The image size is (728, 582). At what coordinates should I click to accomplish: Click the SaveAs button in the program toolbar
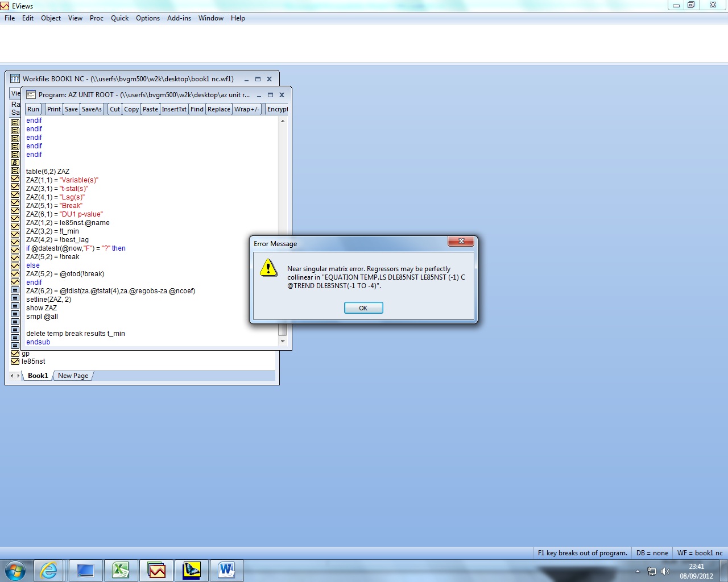click(92, 109)
